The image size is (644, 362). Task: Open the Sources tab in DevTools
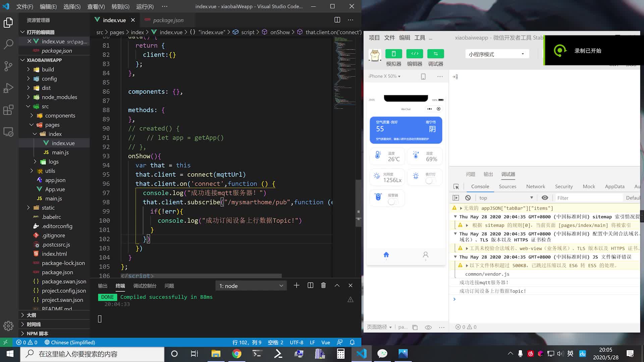tap(507, 186)
